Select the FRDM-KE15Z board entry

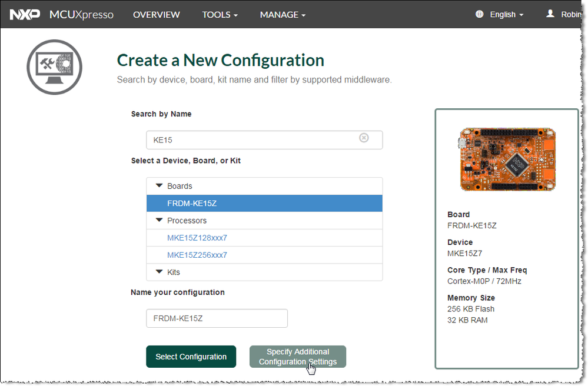[192, 203]
